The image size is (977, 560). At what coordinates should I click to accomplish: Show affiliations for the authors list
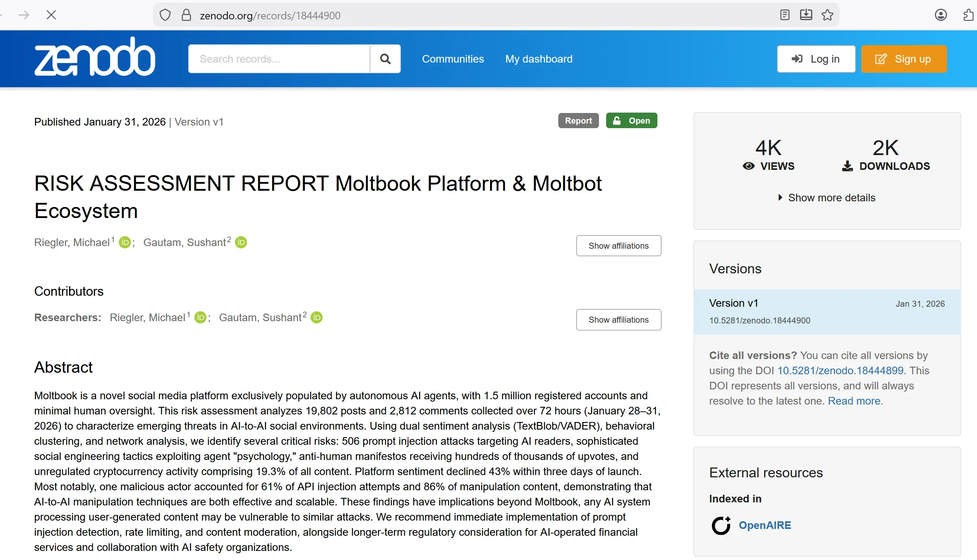pyautogui.click(x=618, y=246)
